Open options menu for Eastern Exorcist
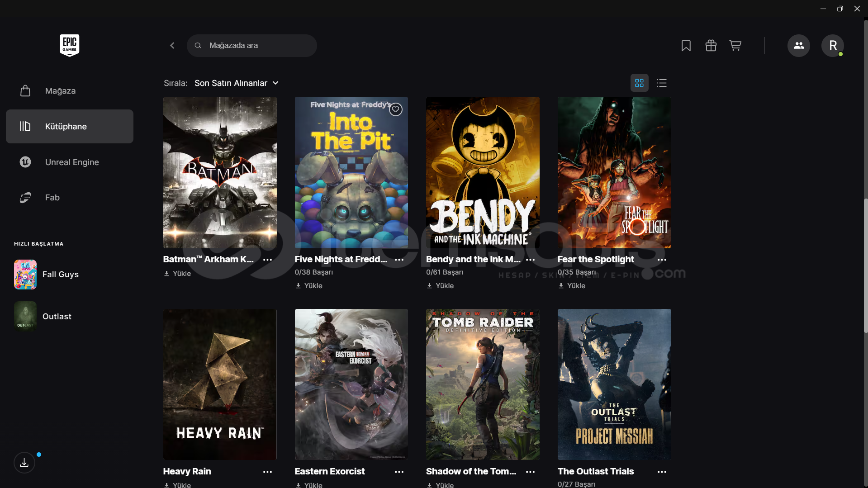Screen dimensions: 868x488 399,472
